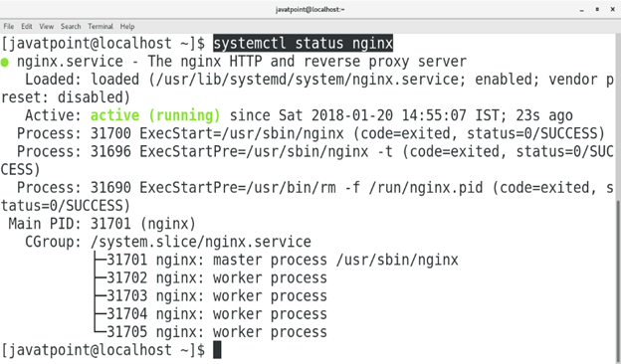Close the terminal window
Image resolution: width=621 pixels, height=364 pixels.
pos(612,10)
